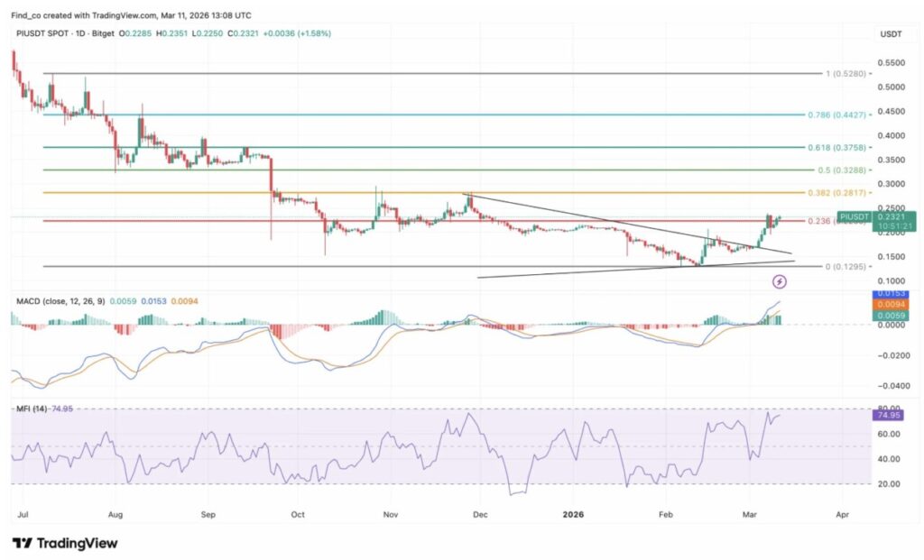The image size is (924, 560).
Task: Click the 1 (0.5280) Fibonacci top level label
Action: click(x=844, y=73)
